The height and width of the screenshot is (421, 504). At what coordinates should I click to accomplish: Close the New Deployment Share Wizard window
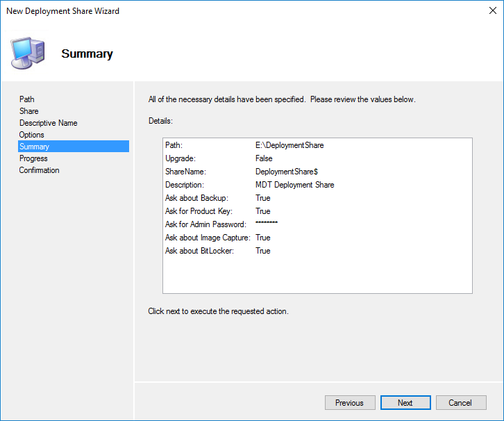[x=492, y=10]
